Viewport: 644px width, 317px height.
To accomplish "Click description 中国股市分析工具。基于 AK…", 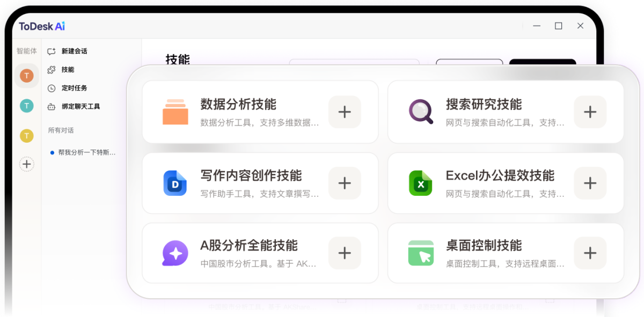I will (259, 264).
